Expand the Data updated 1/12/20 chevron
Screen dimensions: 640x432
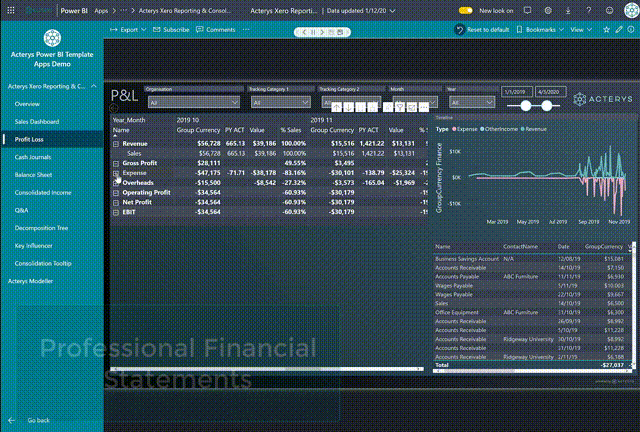[392, 11]
